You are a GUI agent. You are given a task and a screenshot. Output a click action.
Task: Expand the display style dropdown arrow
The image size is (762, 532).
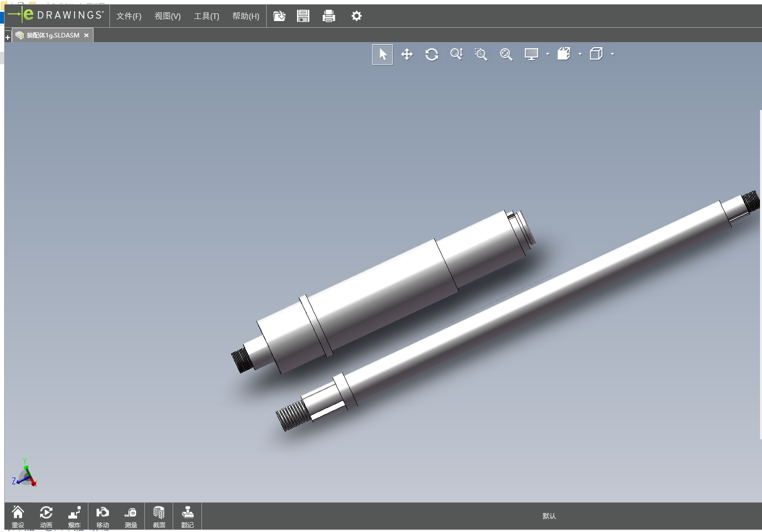tap(612, 54)
